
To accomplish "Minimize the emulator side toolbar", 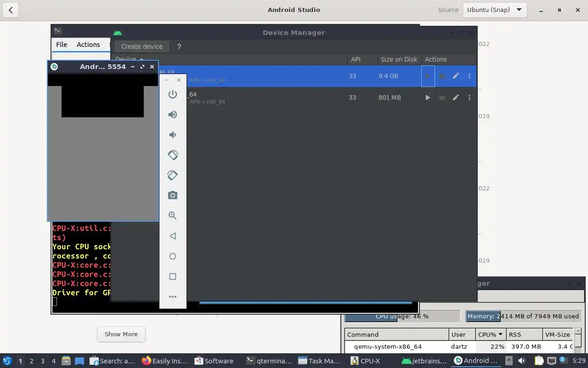I will pos(167,80).
